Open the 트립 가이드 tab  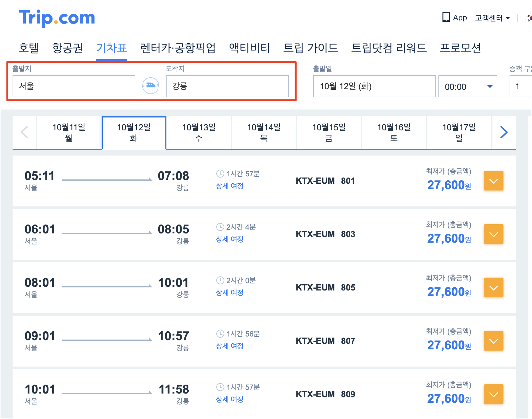pyautogui.click(x=310, y=48)
